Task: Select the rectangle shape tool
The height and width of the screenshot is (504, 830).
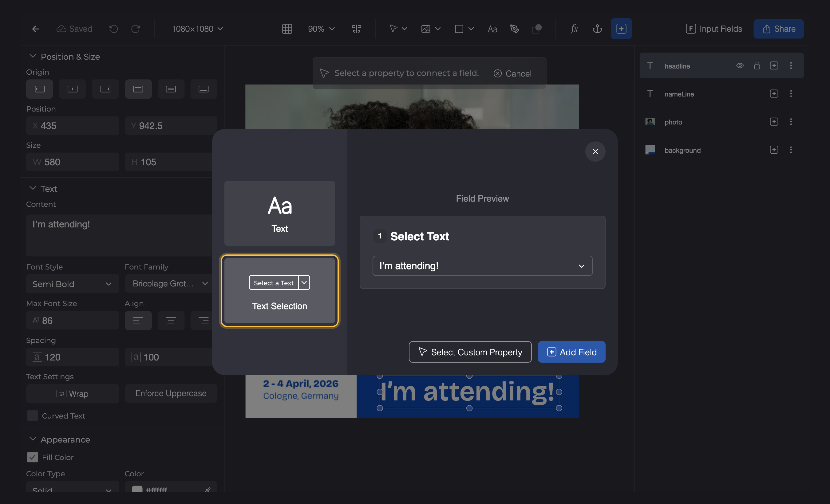Action: pos(459,29)
